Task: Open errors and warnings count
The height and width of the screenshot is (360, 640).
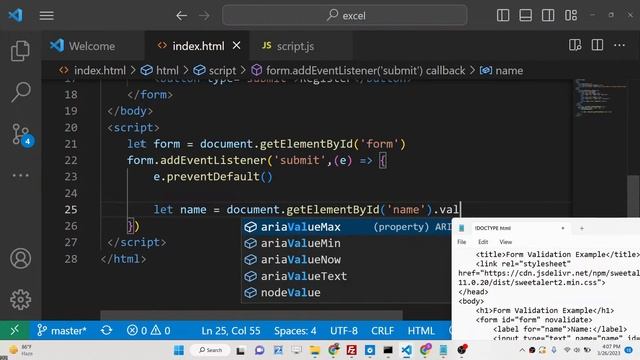Action: [148, 330]
